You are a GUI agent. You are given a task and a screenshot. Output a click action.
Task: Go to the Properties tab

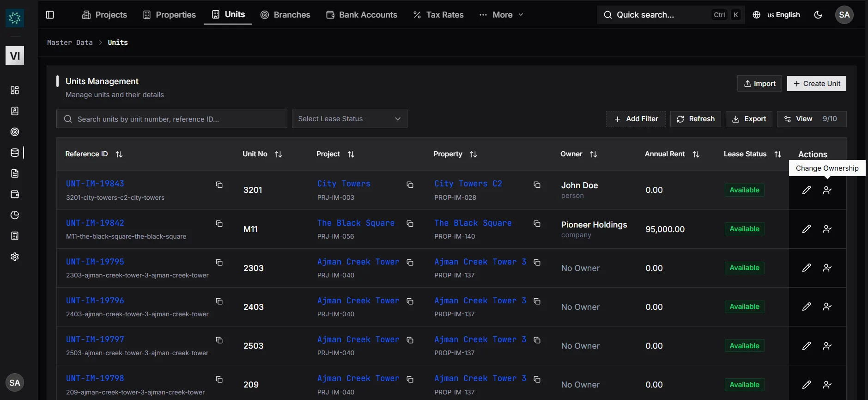pos(170,15)
